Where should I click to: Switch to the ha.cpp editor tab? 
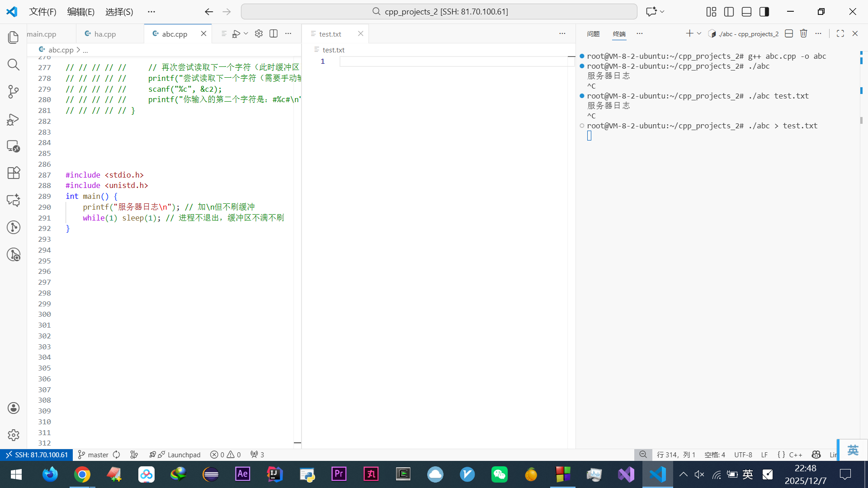tap(105, 34)
